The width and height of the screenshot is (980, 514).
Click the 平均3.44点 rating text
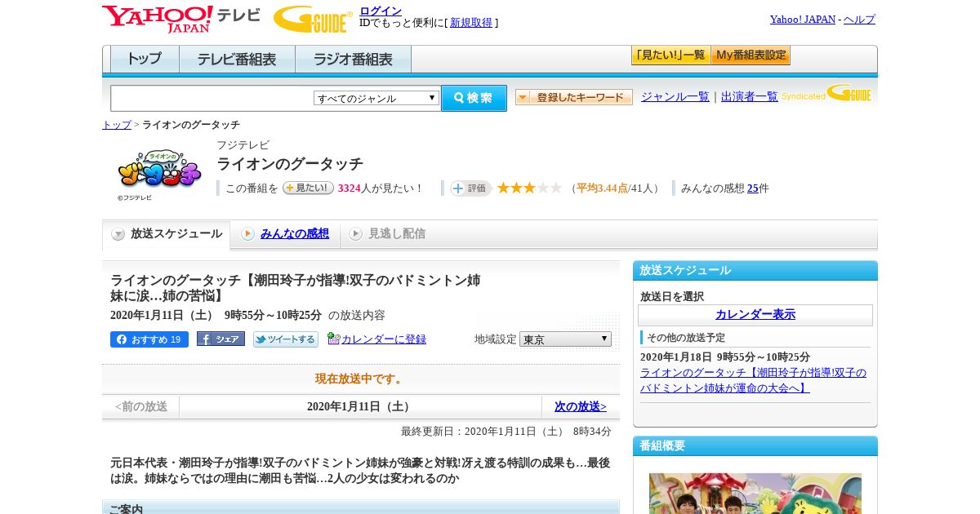602,188
